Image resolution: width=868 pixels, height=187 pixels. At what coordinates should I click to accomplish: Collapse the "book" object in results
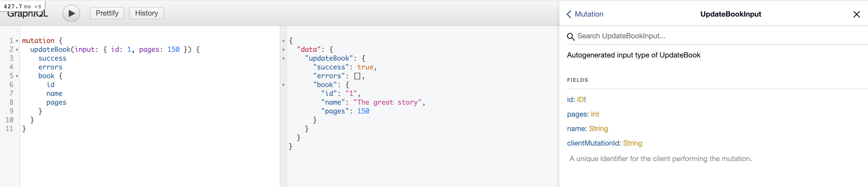(x=283, y=85)
